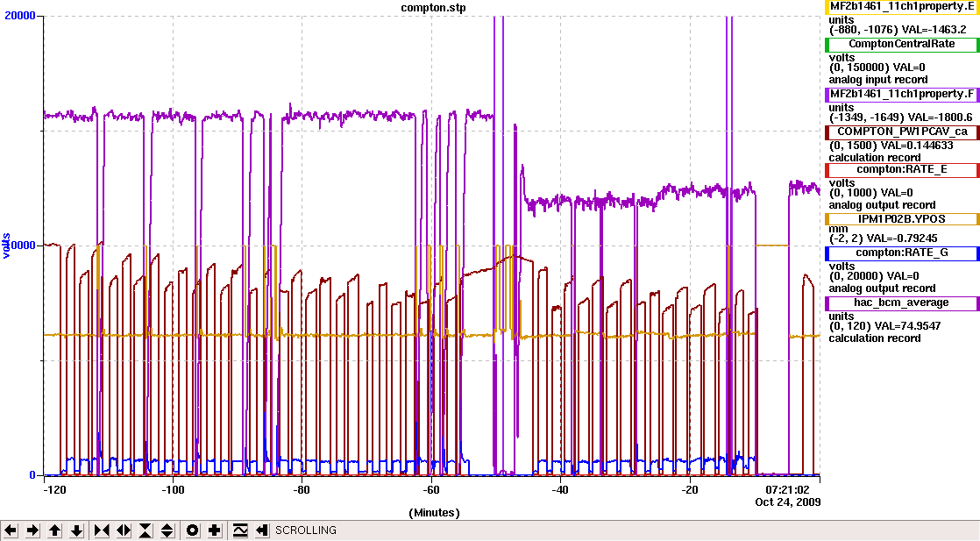Click the resume-scrolling arrow icon

(x=262, y=530)
